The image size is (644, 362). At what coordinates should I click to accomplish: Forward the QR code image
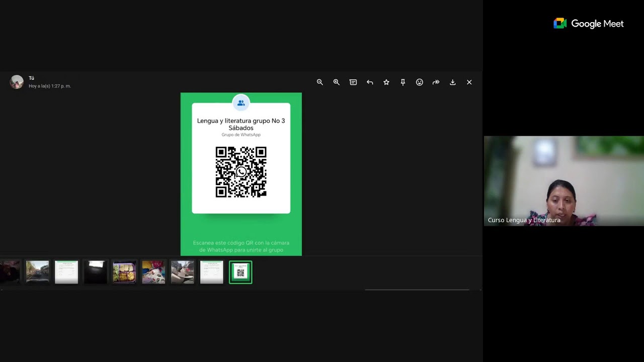tap(436, 82)
